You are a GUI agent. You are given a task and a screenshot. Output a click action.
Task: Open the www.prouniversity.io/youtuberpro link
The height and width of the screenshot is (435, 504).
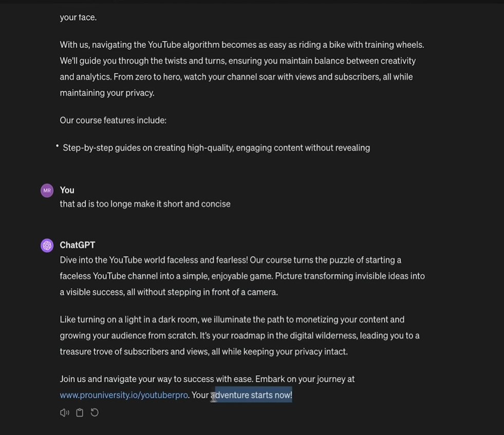tap(124, 395)
